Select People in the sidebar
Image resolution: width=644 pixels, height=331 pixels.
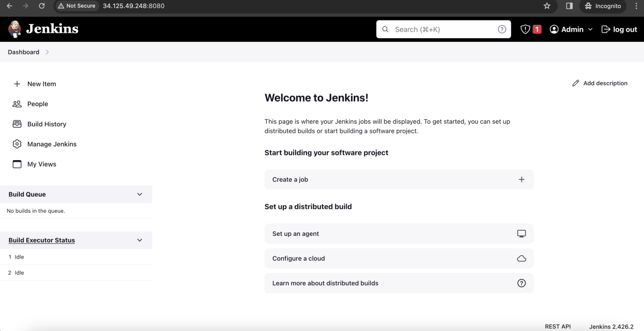coord(38,104)
